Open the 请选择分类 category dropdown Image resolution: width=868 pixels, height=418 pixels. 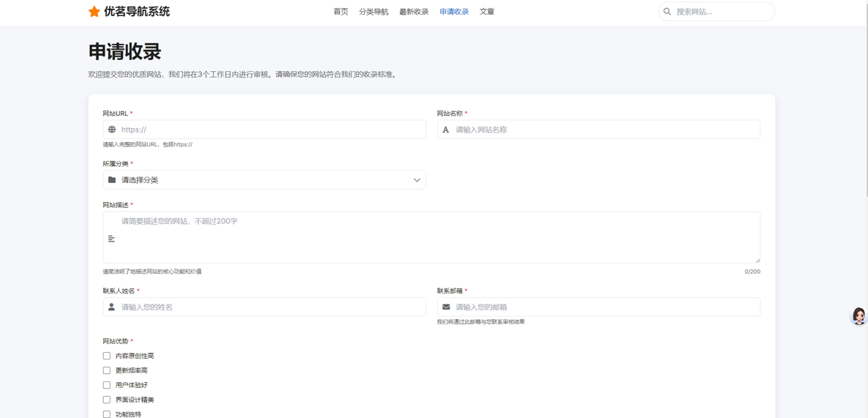click(265, 179)
